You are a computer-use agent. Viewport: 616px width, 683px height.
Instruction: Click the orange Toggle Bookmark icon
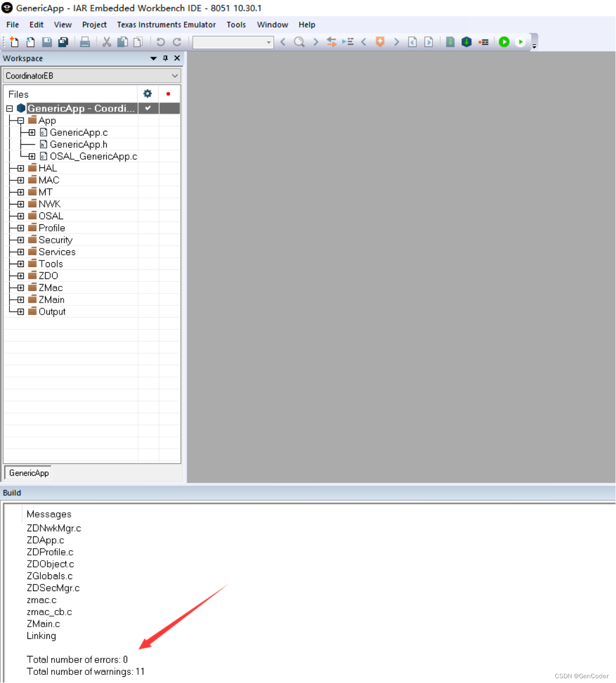[x=380, y=42]
